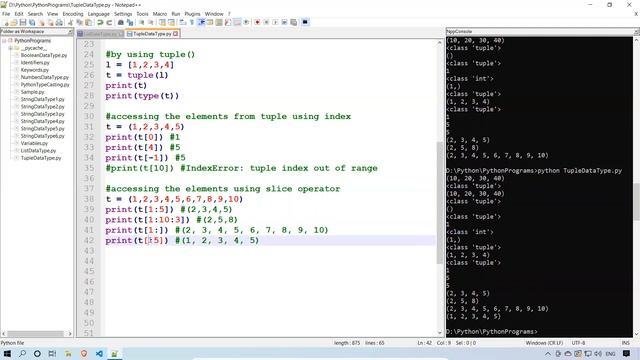Open Keywords.py from the workspace
This screenshot has height=360, width=640.
34,70
